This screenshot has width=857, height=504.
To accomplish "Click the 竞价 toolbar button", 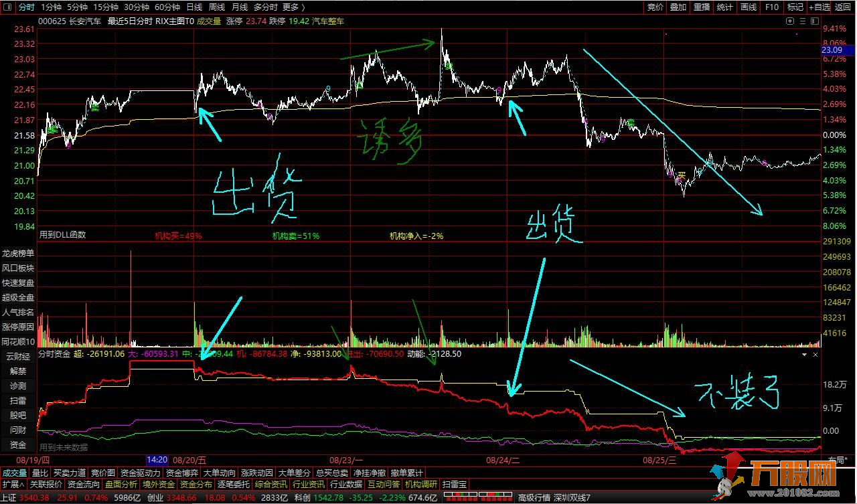I will pos(655,7).
